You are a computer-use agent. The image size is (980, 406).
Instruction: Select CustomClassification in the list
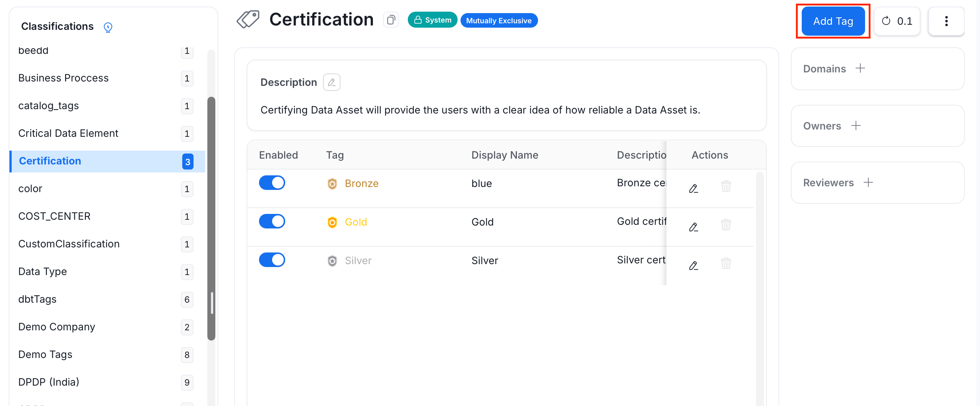(107, 244)
